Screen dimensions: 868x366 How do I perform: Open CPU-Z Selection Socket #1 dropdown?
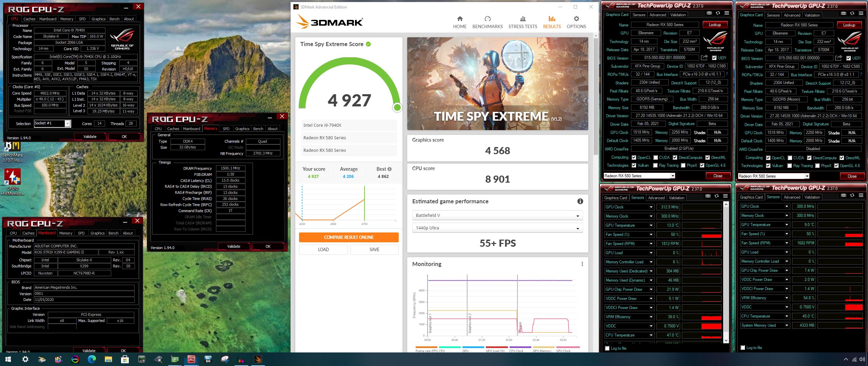pyautogui.click(x=67, y=124)
